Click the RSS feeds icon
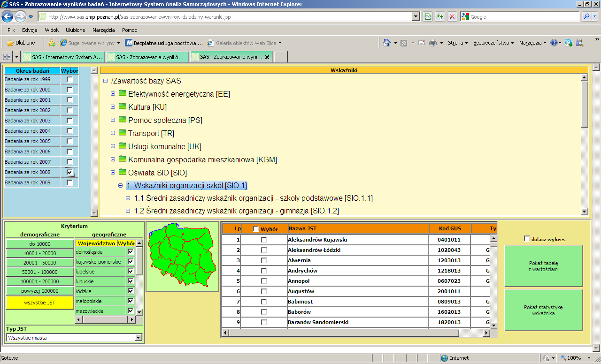The image size is (601, 364). pyautogui.click(x=404, y=43)
